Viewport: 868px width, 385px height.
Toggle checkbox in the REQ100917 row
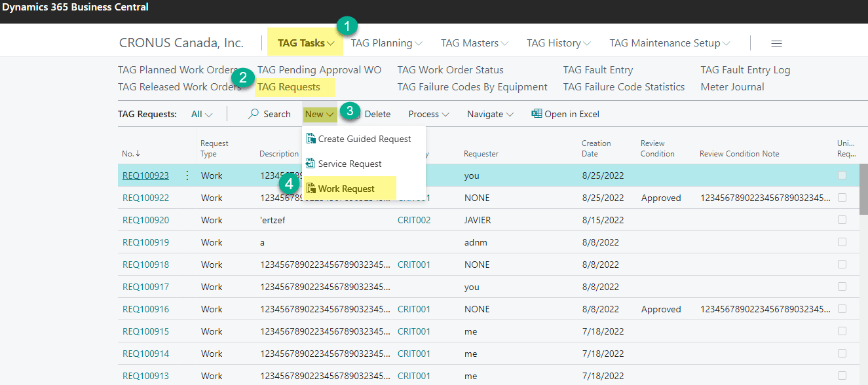(x=842, y=287)
